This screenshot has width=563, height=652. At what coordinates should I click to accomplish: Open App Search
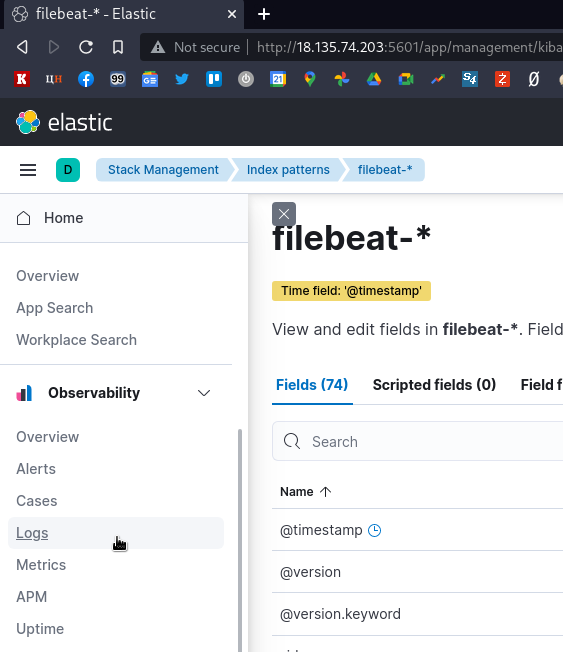(54, 308)
